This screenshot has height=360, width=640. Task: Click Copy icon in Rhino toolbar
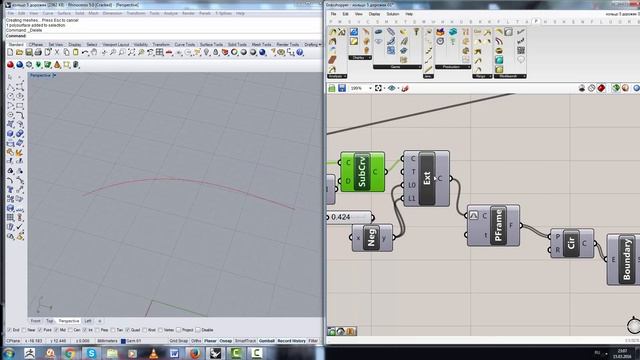point(66,52)
